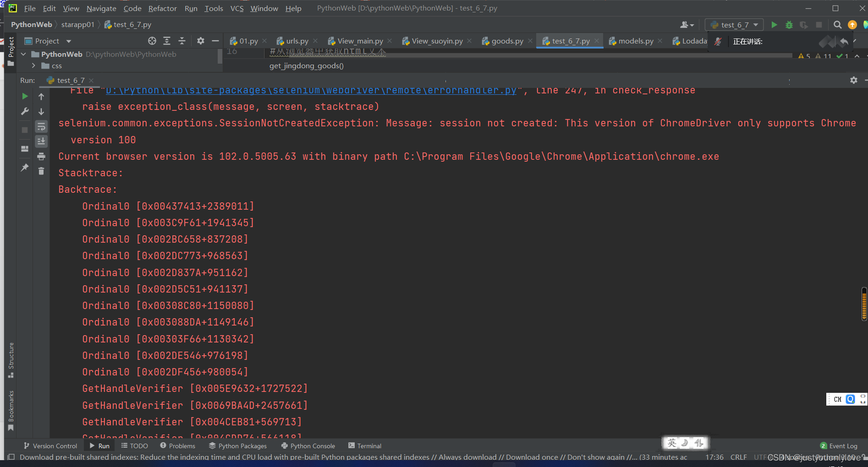Open errorhandler.py from the traceback link
Screen dimensions: 868x467
point(312,90)
